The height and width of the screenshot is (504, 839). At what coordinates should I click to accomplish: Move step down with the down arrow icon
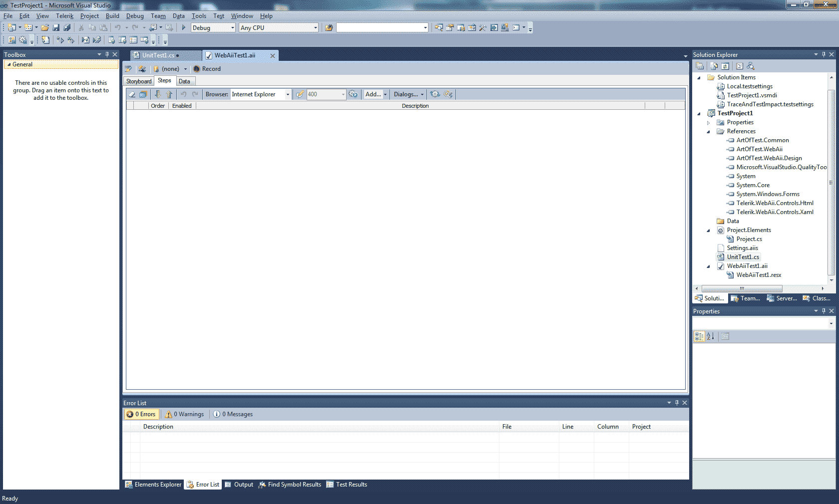pos(158,94)
